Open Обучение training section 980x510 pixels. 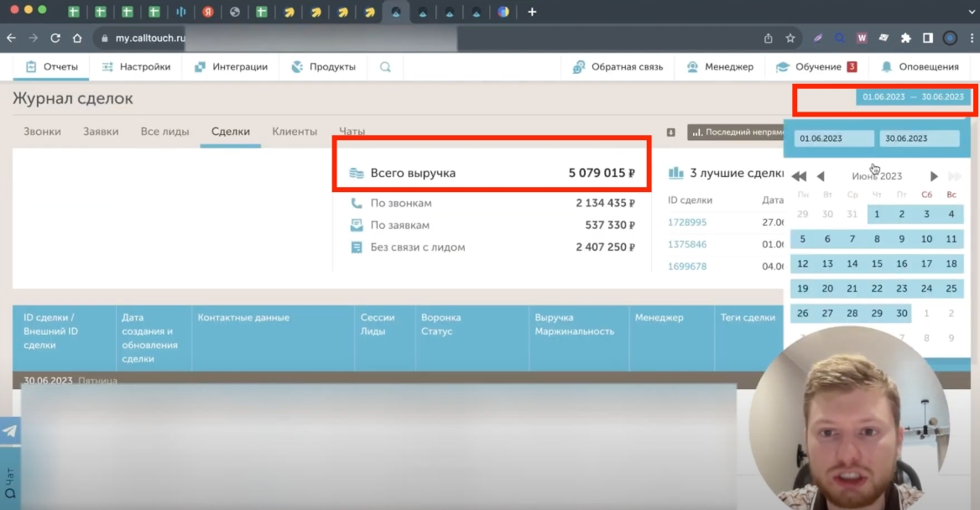coord(816,67)
